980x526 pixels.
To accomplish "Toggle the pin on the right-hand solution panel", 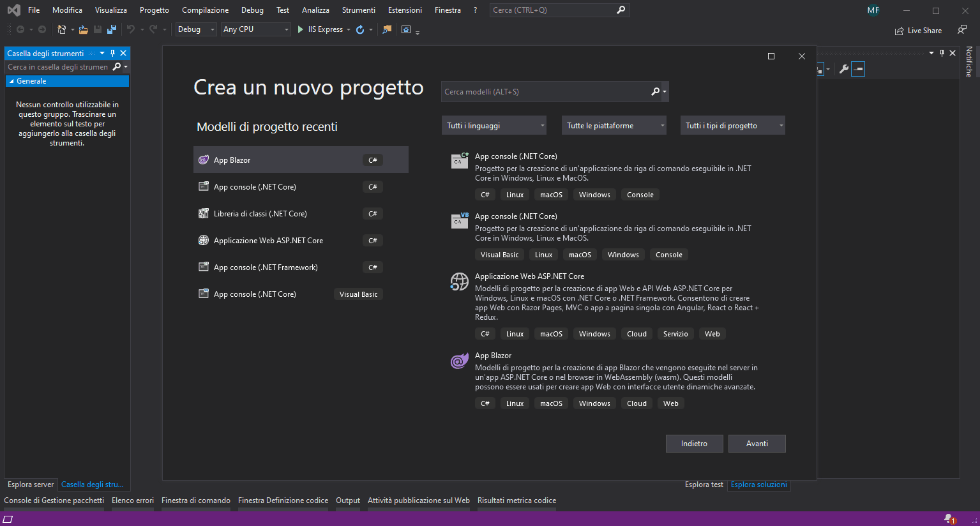I will pos(942,53).
